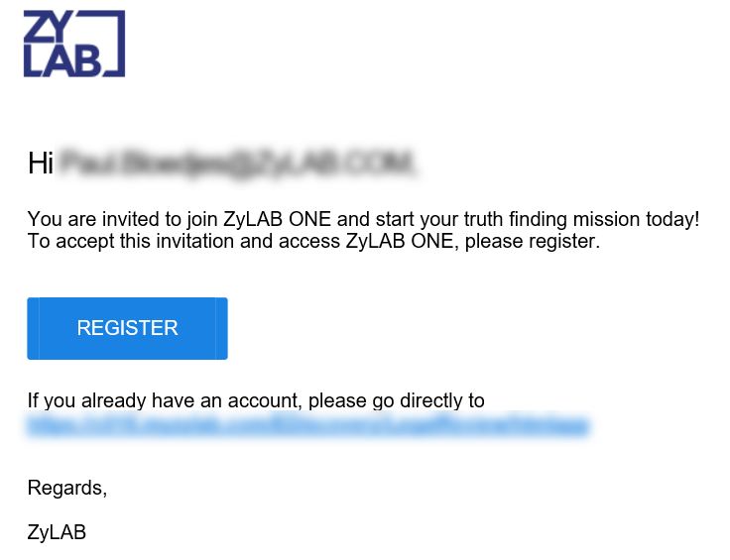
Task: Click the blue REGISTER button
Action: tap(127, 328)
